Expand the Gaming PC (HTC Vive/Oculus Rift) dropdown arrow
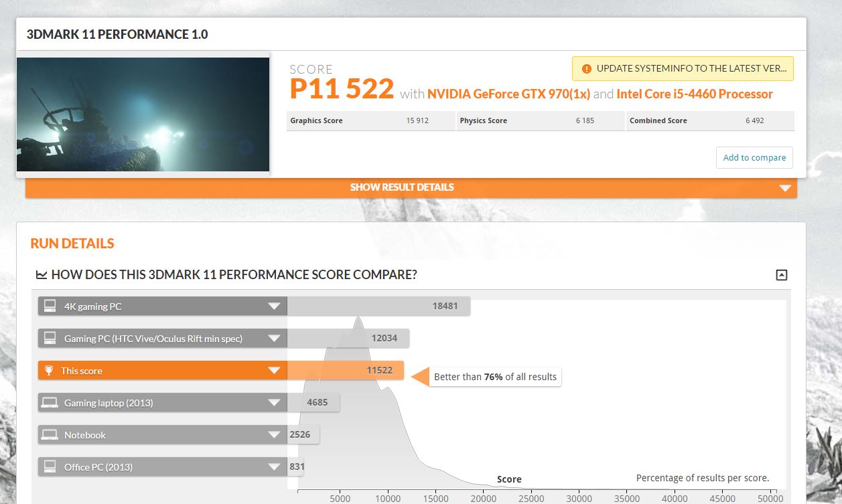 click(x=274, y=339)
